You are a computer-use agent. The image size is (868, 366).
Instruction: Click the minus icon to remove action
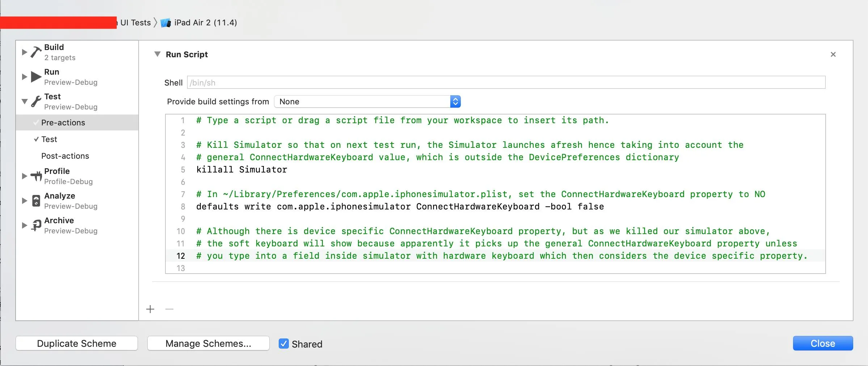(x=169, y=309)
